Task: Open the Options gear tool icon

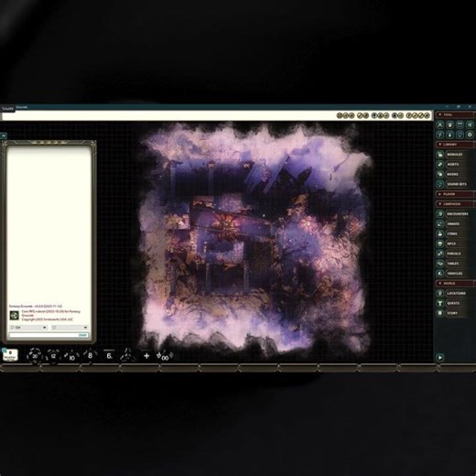Action: pyautogui.click(x=470, y=135)
